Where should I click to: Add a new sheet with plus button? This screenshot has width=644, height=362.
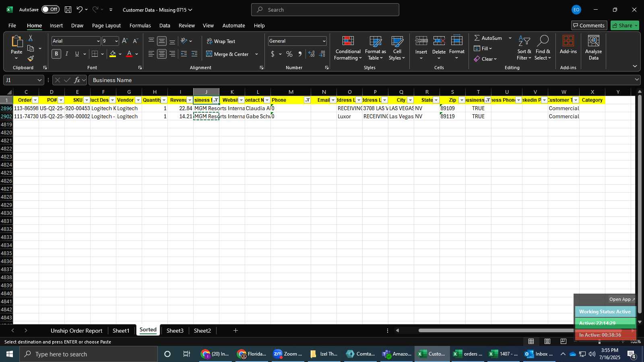pos(235,331)
